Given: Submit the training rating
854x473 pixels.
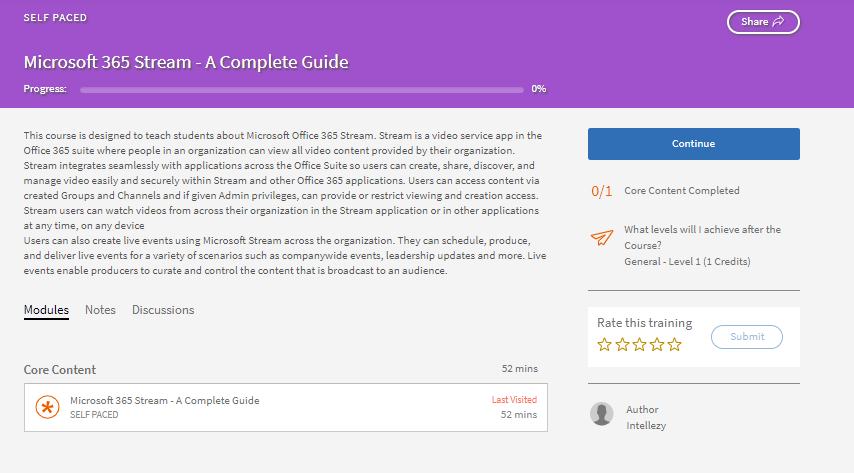Looking at the screenshot, I should coord(747,337).
